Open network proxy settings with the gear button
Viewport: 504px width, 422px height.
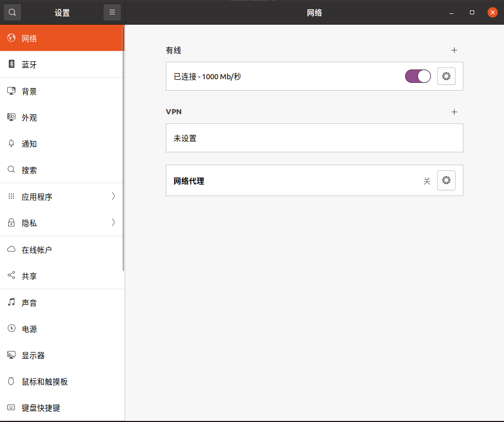(446, 180)
